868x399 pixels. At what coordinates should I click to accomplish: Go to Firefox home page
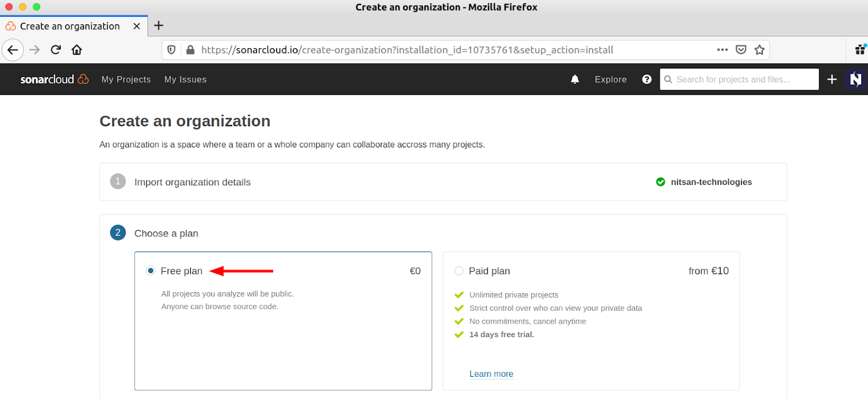click(x=76, y=50)
